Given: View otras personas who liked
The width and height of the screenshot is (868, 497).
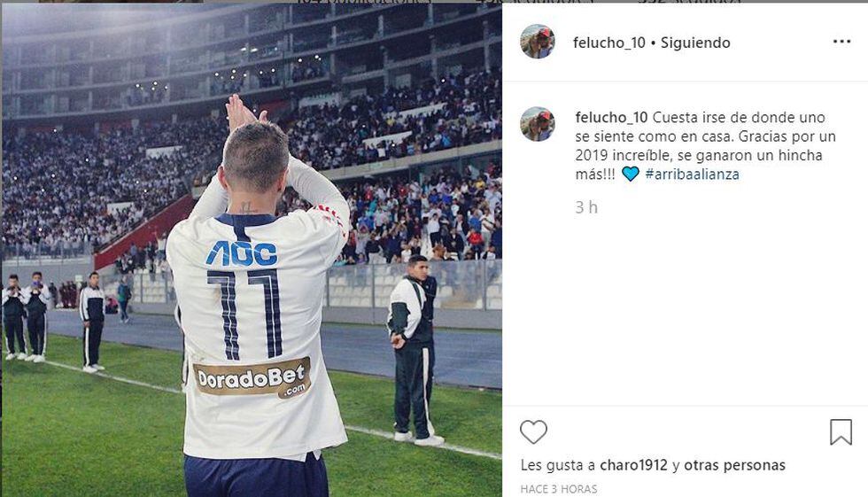Looking at the screenshot, I should (734, 465).
